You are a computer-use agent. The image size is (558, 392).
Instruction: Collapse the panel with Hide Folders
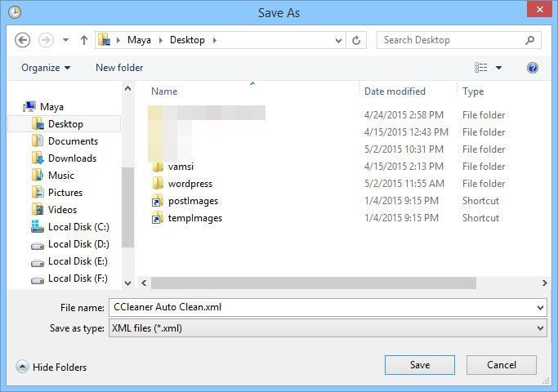point(51,367)
